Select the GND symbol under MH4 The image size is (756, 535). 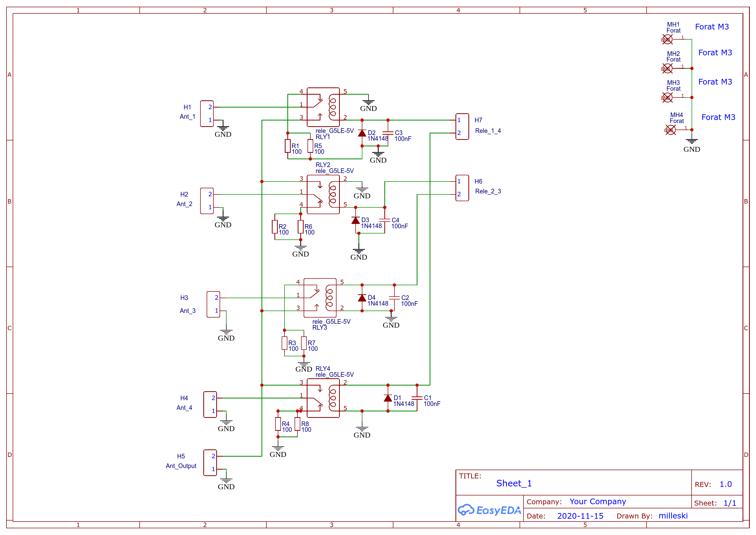691,142
